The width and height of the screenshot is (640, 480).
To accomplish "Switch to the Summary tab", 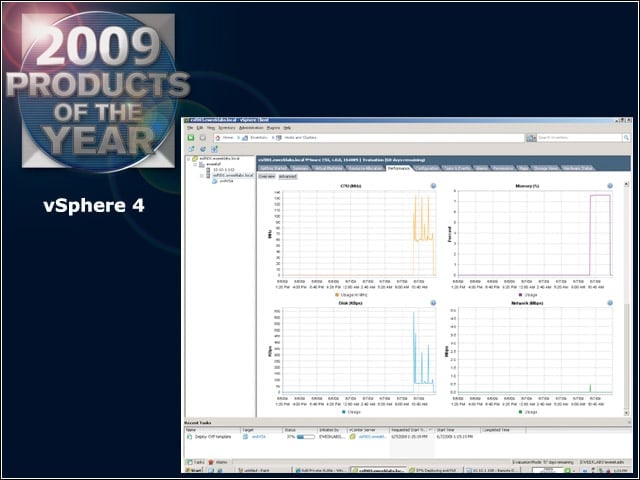I will (300, 168).
